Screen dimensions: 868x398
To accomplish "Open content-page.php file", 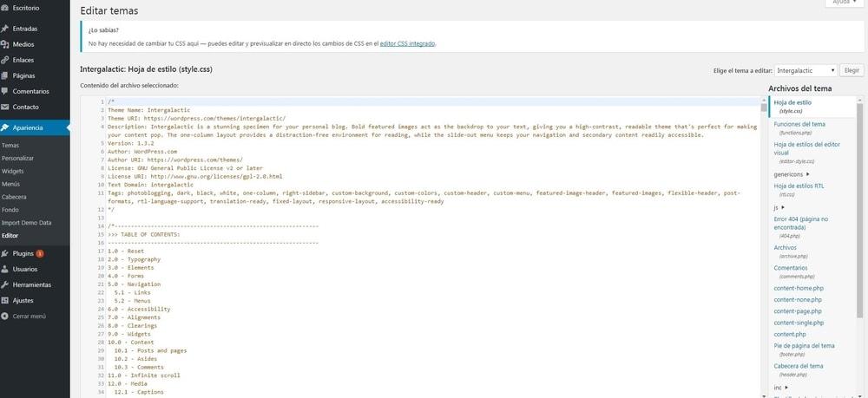I will coord(798,311).
